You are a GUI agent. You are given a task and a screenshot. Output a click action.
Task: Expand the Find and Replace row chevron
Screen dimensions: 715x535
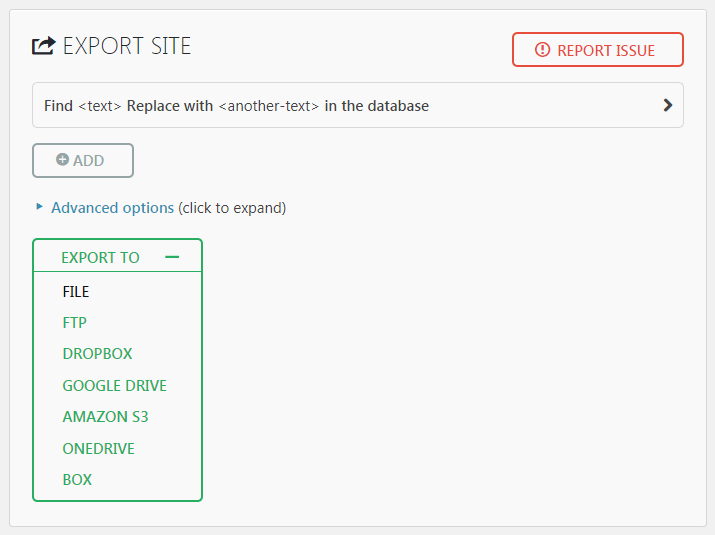click(668, 105)
